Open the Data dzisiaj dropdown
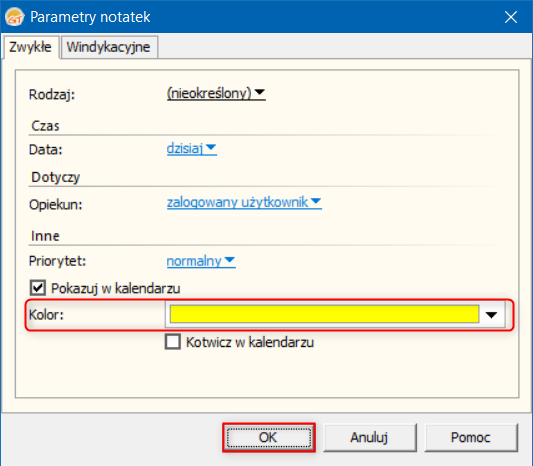 pos(191,149)
